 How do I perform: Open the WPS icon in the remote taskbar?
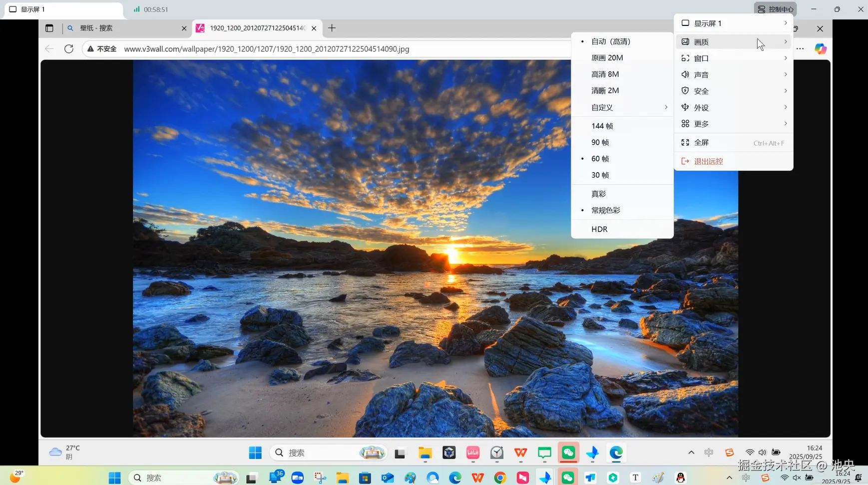[520, 453]
